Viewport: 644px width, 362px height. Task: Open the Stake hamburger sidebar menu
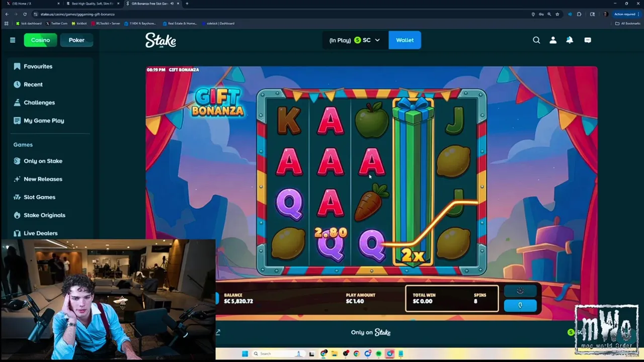click(13, 40)
